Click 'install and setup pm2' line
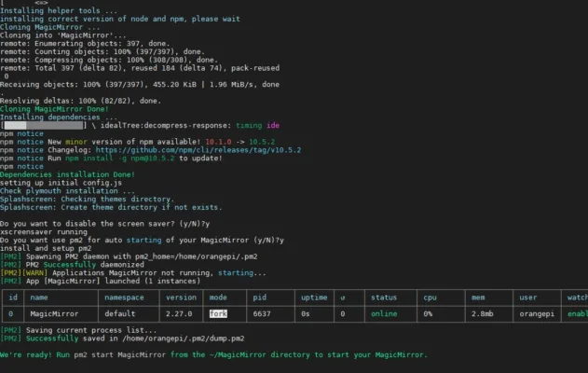The width and height of the screenshot is (588, 373). coord(46,248)
